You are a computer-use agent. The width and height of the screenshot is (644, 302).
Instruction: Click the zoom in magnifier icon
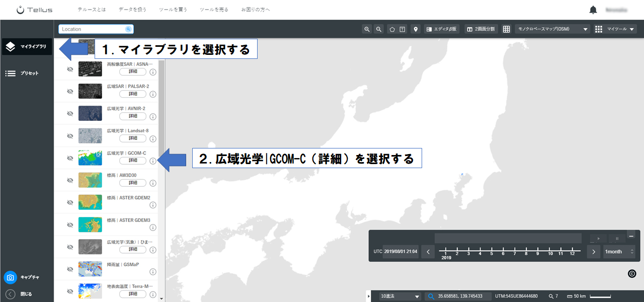pos(367,29)
